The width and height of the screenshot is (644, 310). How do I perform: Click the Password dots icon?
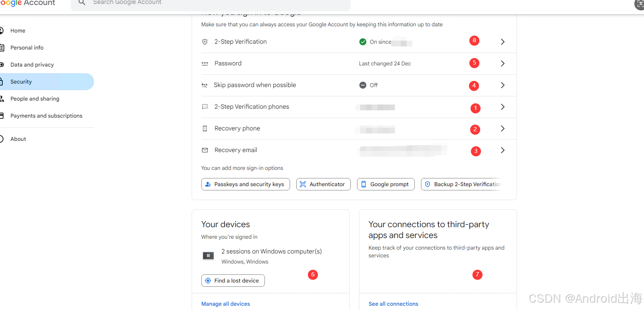(205, 63)
